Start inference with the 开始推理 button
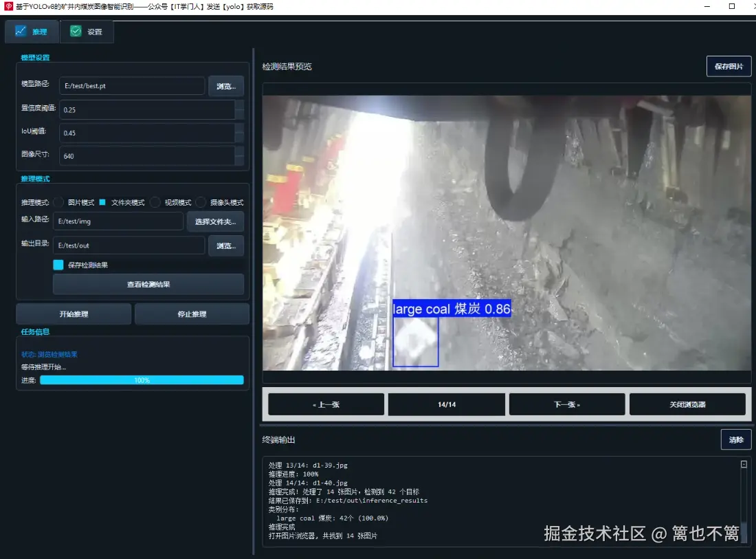 pyautogui.click(x=74, y=314)
